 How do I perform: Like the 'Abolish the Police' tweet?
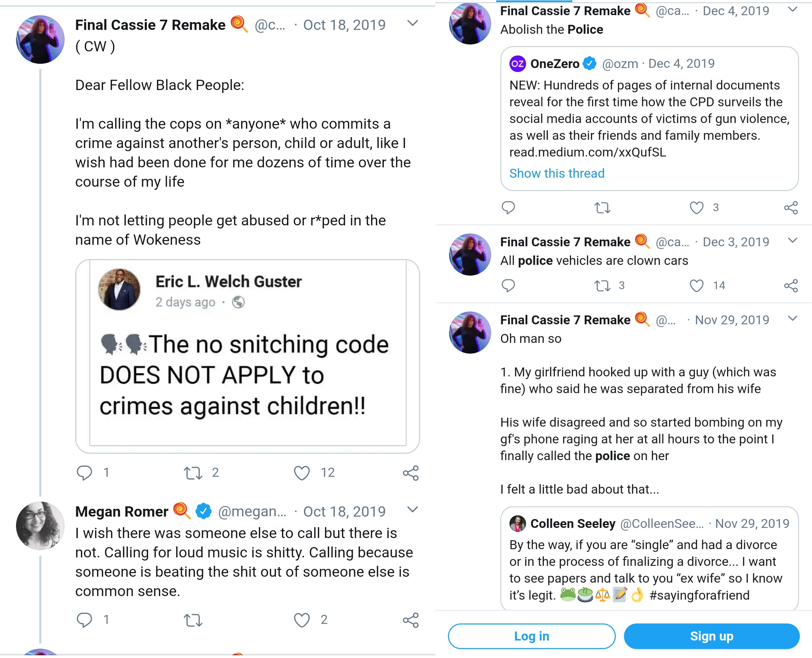pyautogui.click(x=696, y=207)
